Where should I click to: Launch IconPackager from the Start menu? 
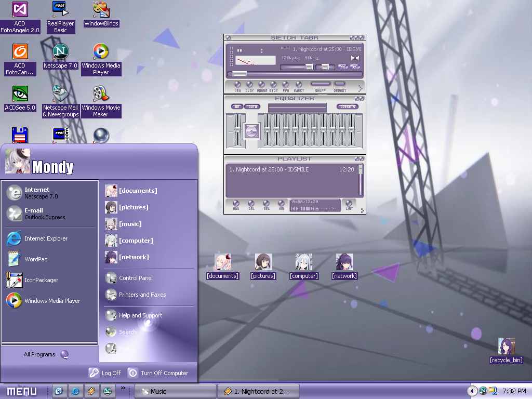click(x=41, y=280)
